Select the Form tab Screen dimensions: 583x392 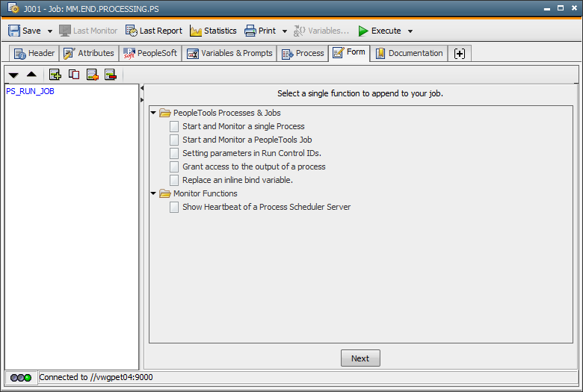[349, 52]
